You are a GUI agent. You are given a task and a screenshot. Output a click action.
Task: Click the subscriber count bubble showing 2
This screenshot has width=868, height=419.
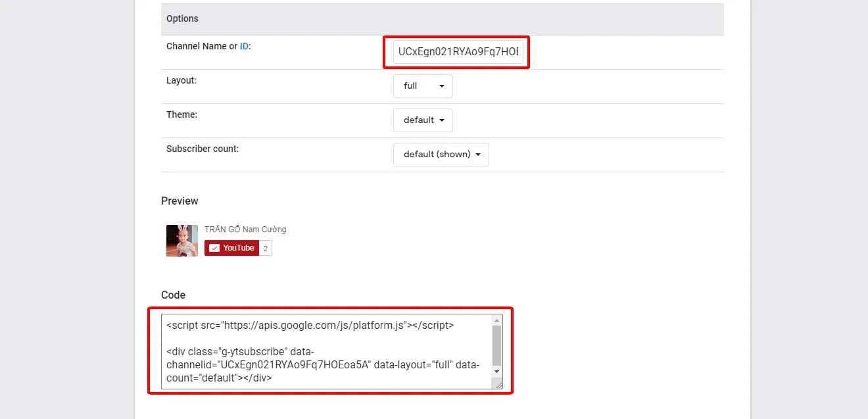(266, 248)
